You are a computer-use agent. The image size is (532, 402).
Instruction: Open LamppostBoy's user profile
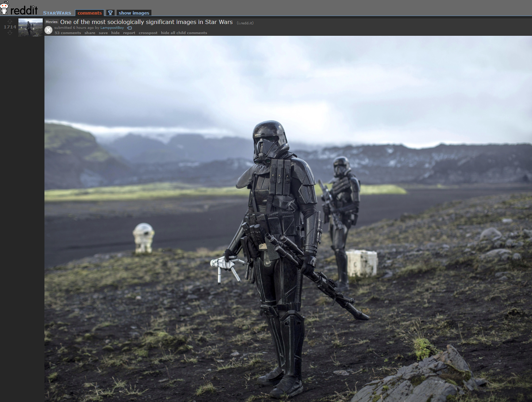[112, 28]
